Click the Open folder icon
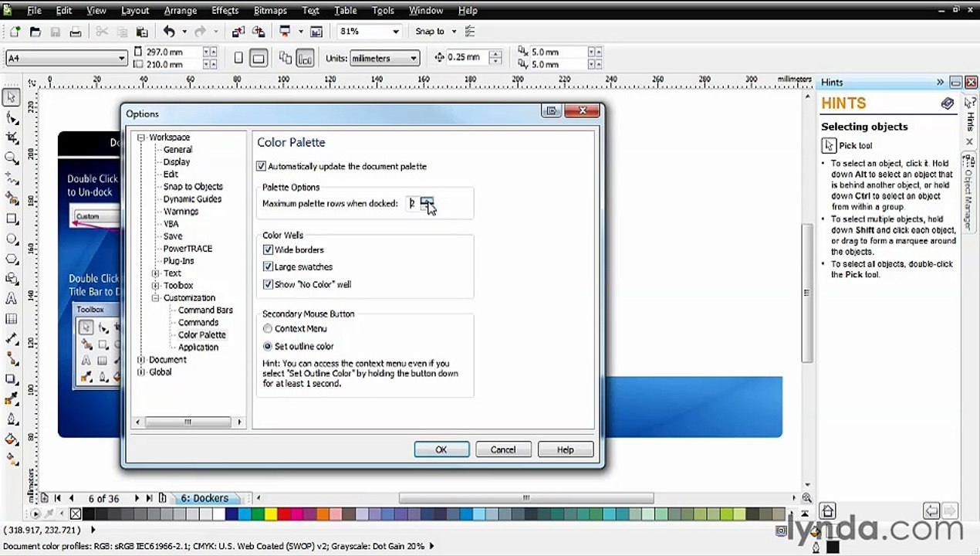Screen dimensions: 980x556 click(x=35, y=32)
